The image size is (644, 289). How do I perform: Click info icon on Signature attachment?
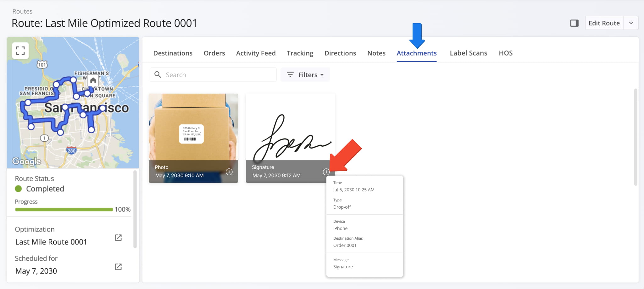(326, 172)
